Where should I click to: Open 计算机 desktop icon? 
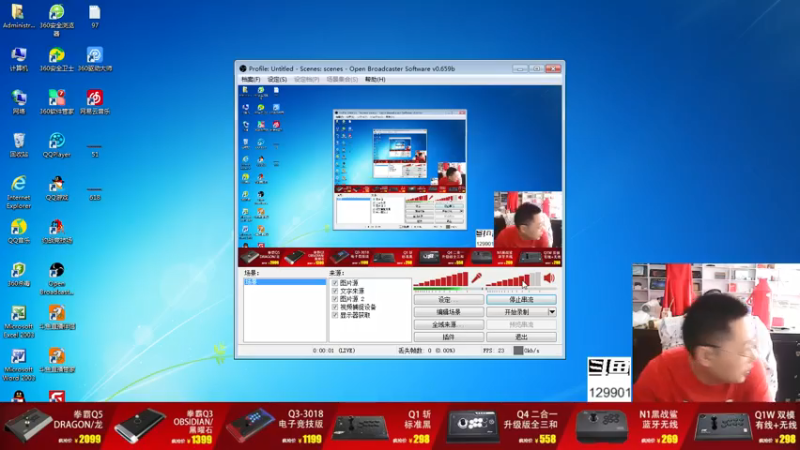click(18, 59)
